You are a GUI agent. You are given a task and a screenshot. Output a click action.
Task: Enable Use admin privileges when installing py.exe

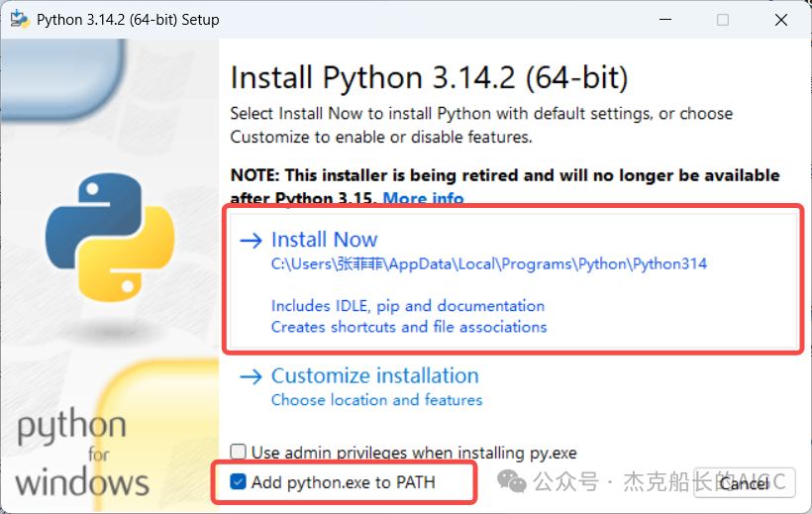tap(239, 452)
